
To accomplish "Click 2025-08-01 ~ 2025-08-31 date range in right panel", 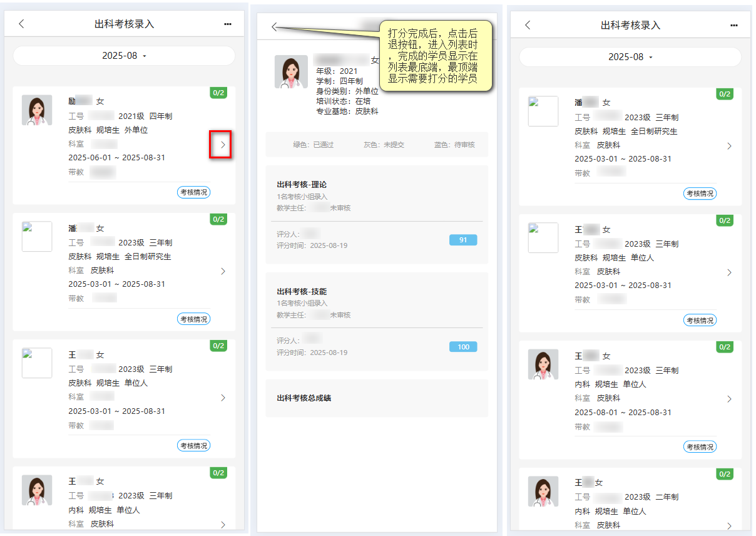I will tap(623, 412).
